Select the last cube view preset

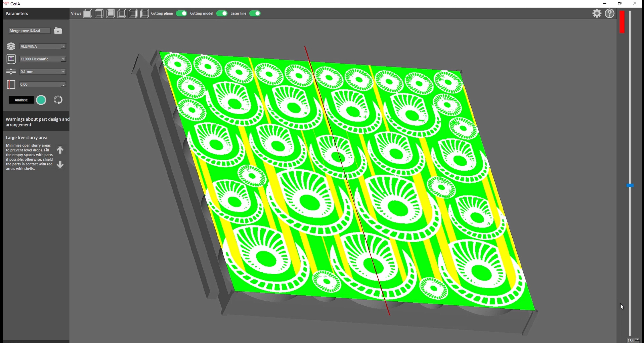144,13
